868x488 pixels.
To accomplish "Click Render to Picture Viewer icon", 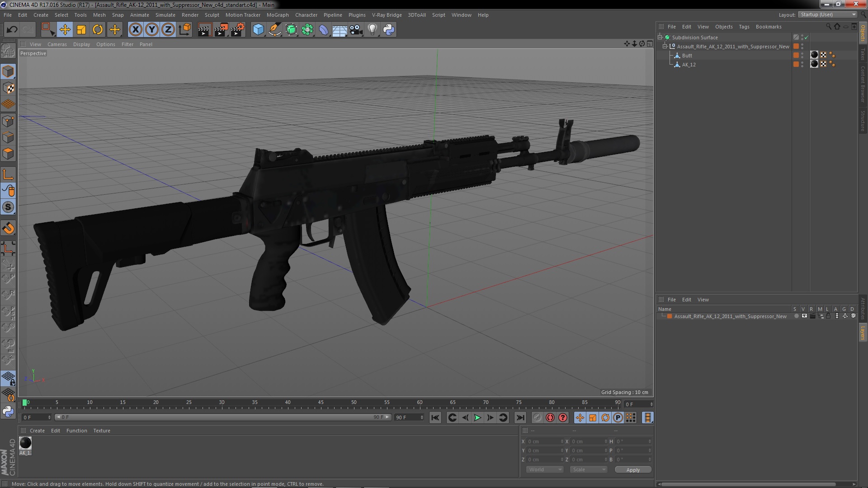I will [x=221, y=30].
